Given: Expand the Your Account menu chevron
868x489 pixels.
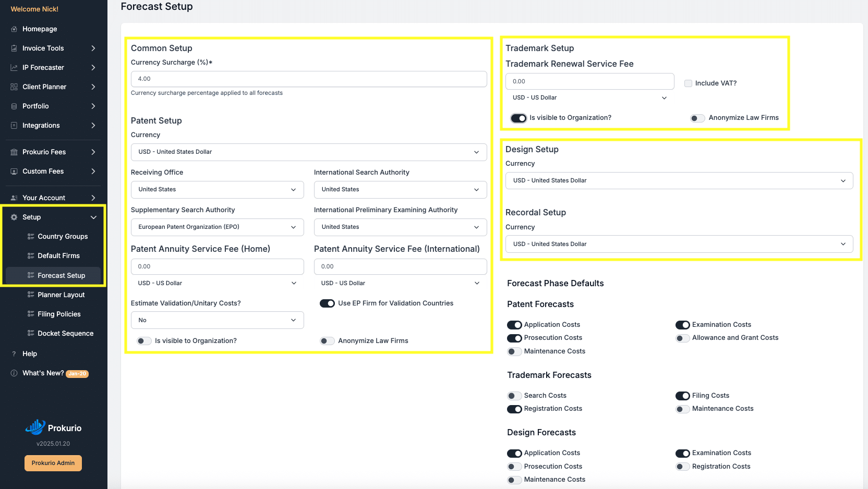Looking at the screenshot, I should pos(93,198).
